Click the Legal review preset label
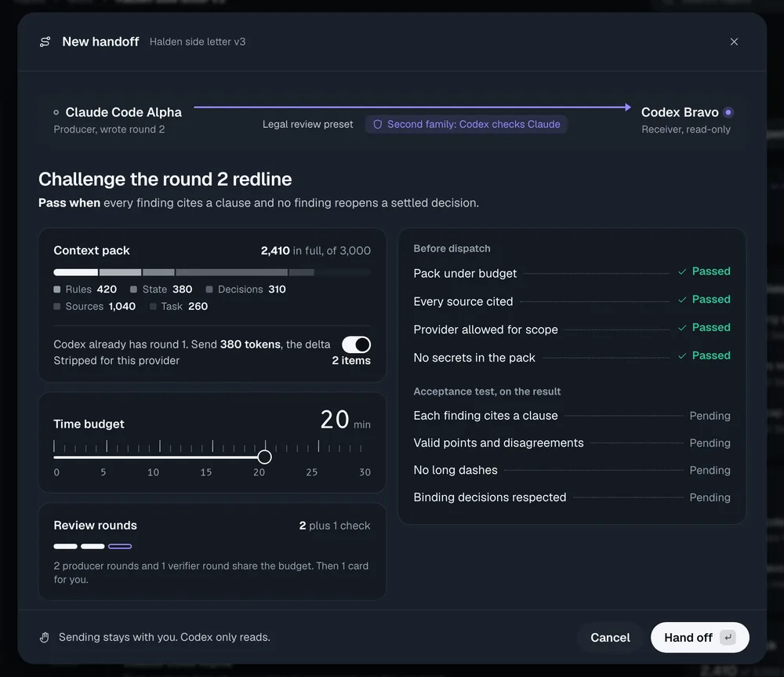 tap(307, 125)
